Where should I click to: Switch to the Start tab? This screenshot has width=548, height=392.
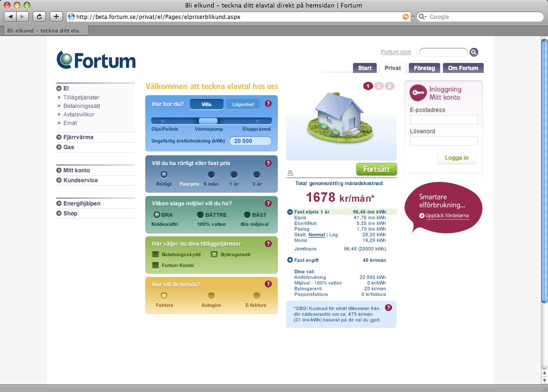click(x=365, y=68)
